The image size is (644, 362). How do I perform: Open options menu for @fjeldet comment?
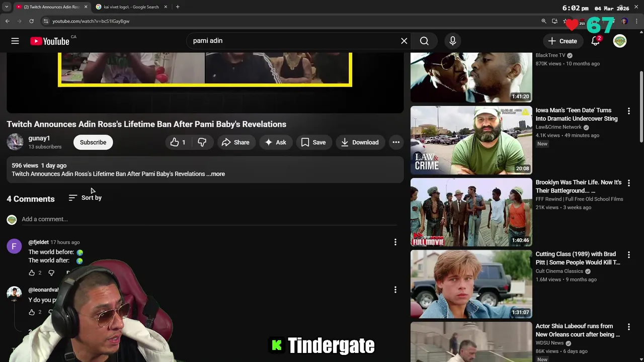click(395, 242)
